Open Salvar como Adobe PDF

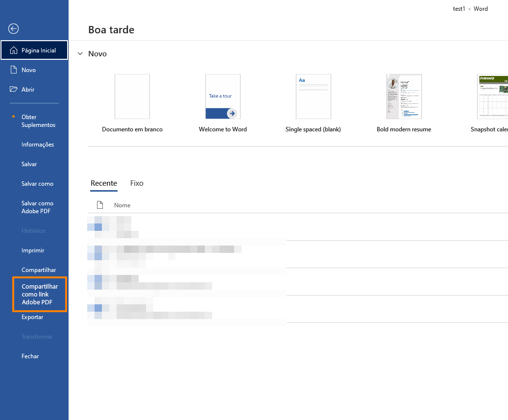tap(37, 207)
